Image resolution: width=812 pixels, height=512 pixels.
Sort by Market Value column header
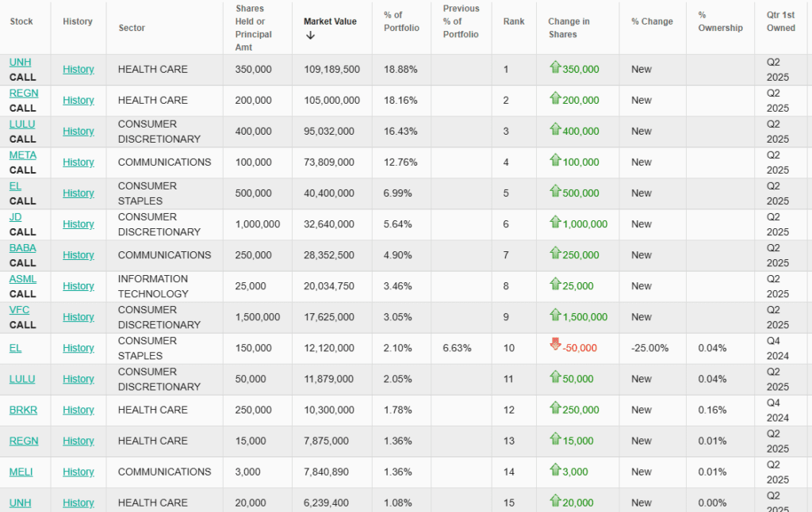330,21
